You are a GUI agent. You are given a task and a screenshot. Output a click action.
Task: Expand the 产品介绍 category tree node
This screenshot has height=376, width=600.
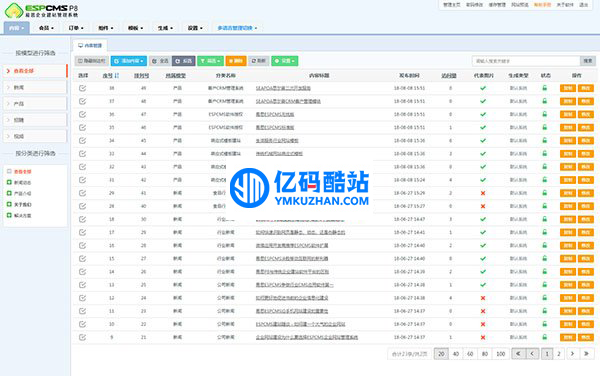tap(9, 194)
